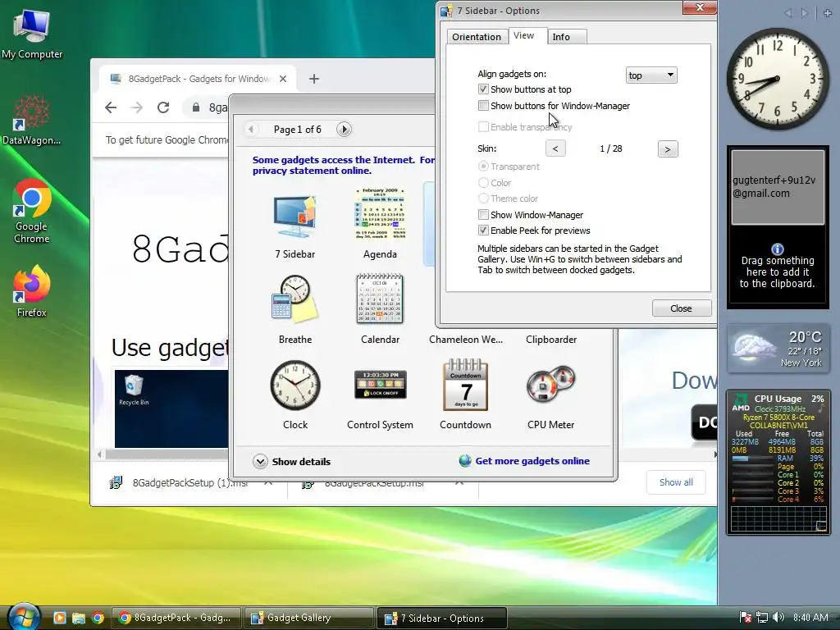Viewport: 840px width, 630px height.
Task: Select the Calendar gadget icon
Action: [380, 299]
